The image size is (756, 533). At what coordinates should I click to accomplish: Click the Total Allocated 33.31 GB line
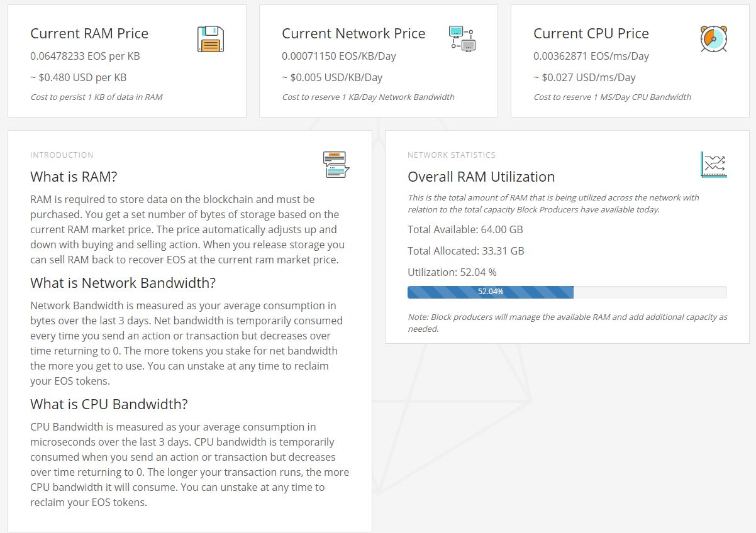[x=466, y=251]
